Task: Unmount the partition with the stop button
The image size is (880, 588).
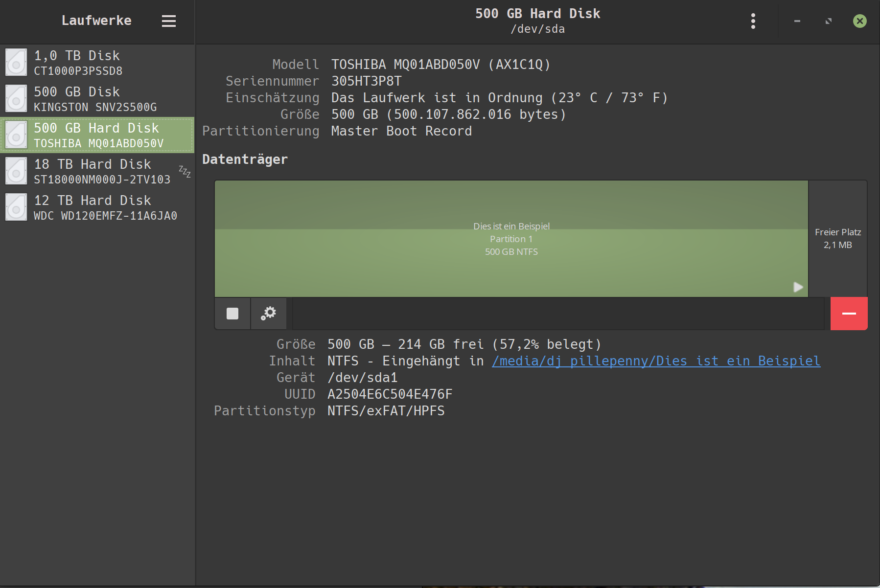Action: [232, 314]
